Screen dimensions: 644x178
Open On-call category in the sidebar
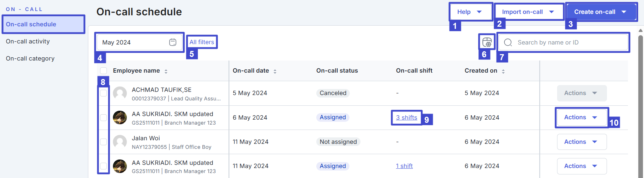pos(30,58)
